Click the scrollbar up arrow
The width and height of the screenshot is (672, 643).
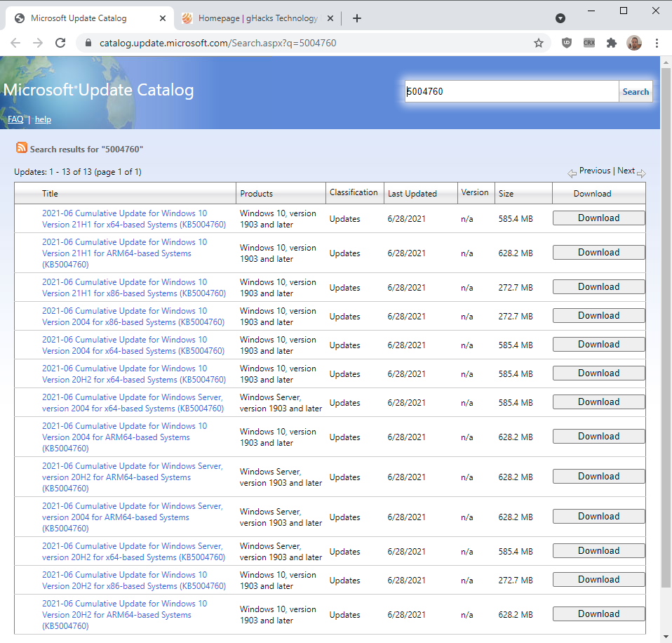tap(666, 62)
